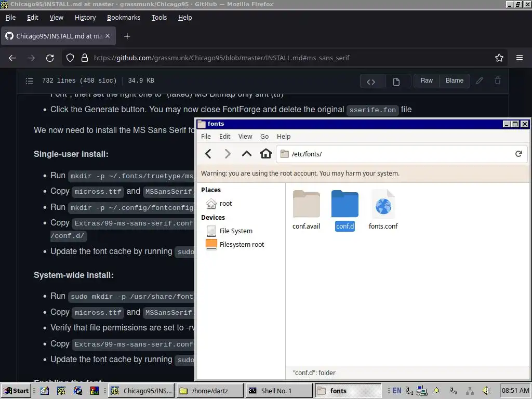Open Firefox Bookmarks menu
Image resolution: width=532 pixels, height=399 pixels.
(124, 18)
